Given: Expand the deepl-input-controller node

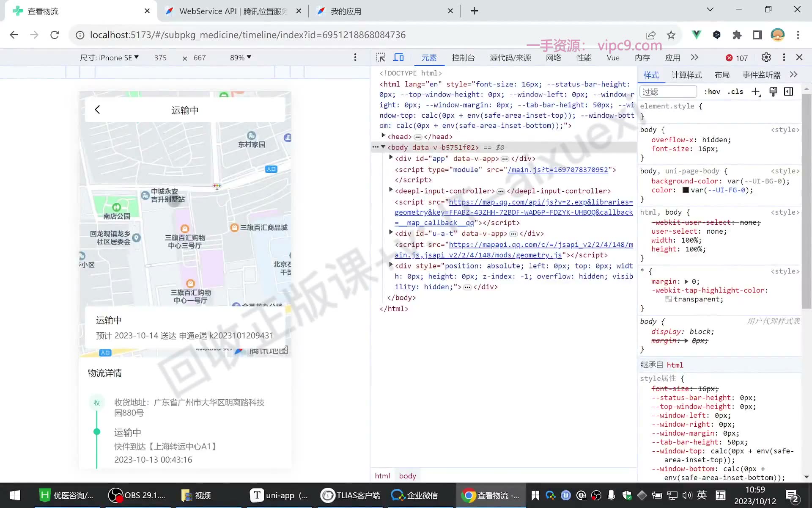Looking at the screenshot, I should point(391,190).
